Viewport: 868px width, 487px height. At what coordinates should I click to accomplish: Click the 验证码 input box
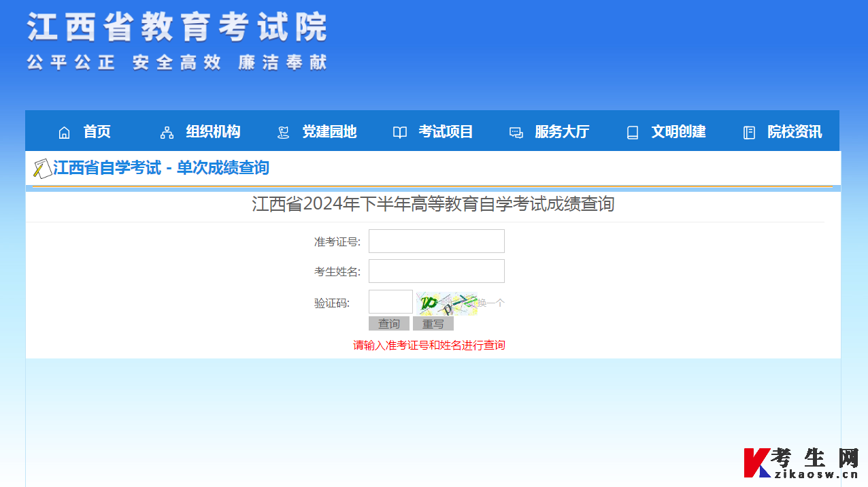coord(390,301)
